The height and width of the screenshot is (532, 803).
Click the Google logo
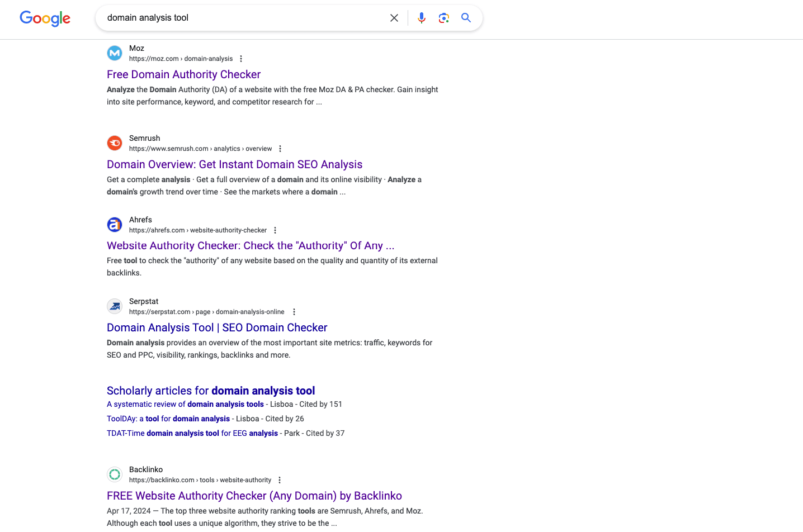[x=45, y=18]
